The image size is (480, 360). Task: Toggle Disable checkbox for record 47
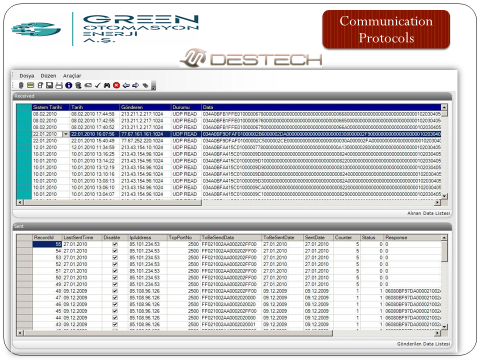pyautogui.click(x=115, y=297)
